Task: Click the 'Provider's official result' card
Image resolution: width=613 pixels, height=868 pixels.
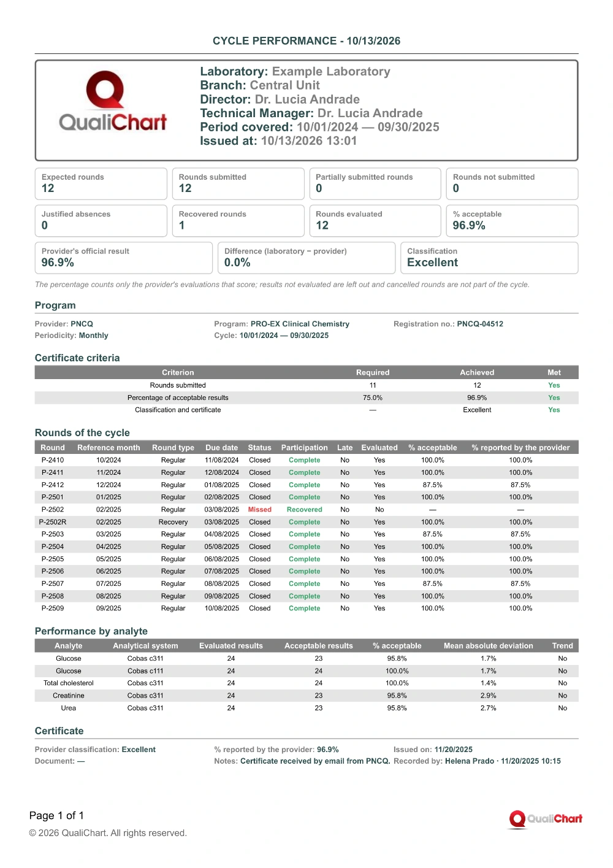Action: pyautogui.click(x=124, y=258)
